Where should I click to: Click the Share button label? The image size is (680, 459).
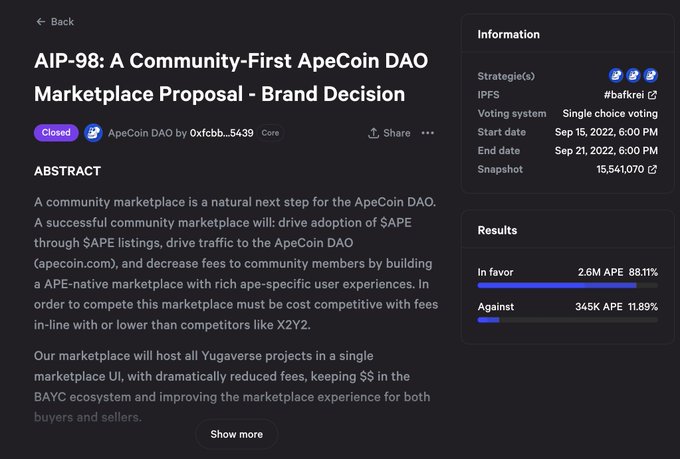396,133
